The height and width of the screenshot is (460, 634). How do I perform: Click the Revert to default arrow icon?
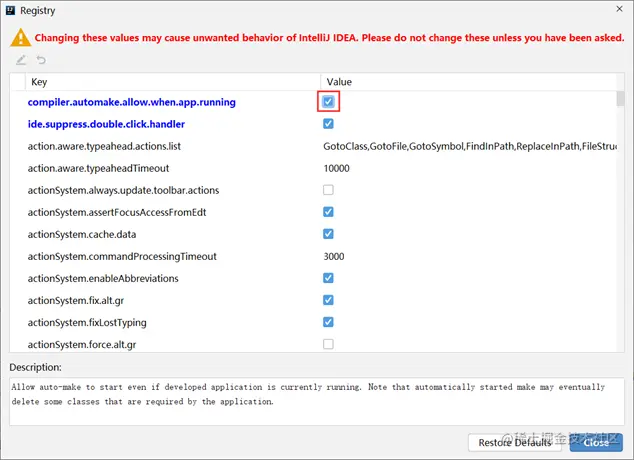[x=41, y=60]
